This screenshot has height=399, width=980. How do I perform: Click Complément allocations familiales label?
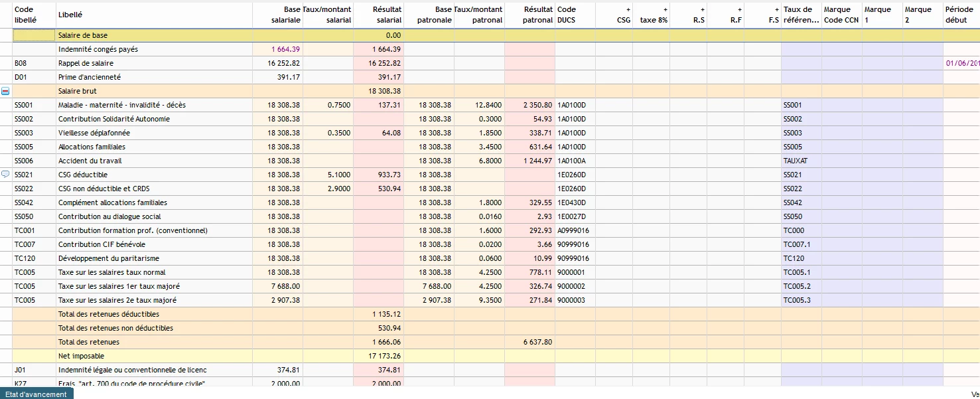113,202
